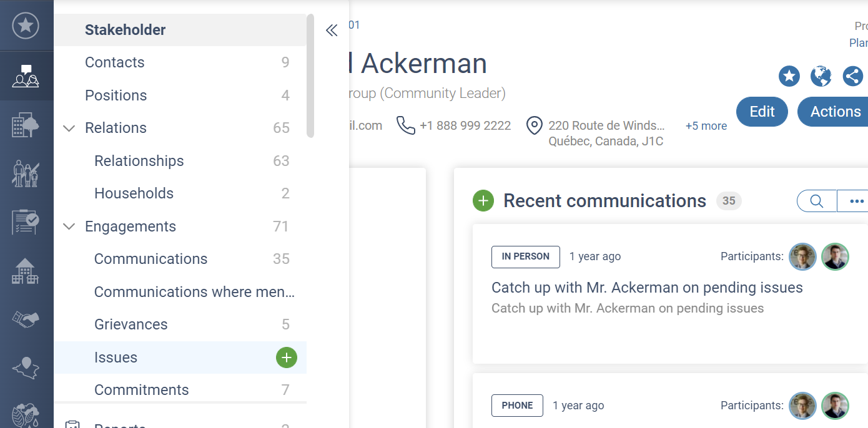Go to the Contacts section

pos(115,62)
